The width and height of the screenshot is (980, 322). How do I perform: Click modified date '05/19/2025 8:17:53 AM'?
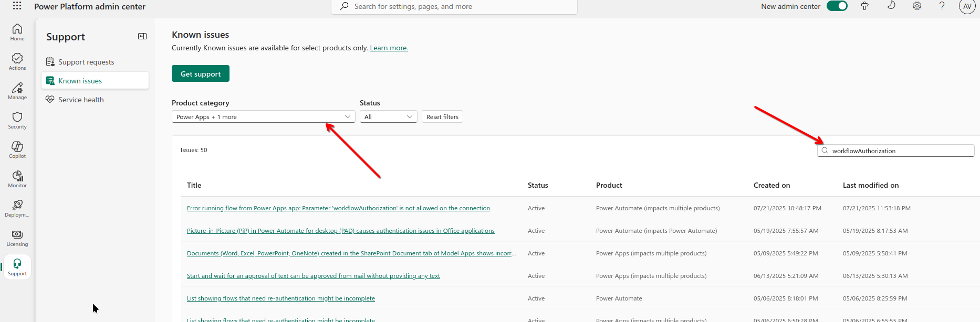click(875, 231)
